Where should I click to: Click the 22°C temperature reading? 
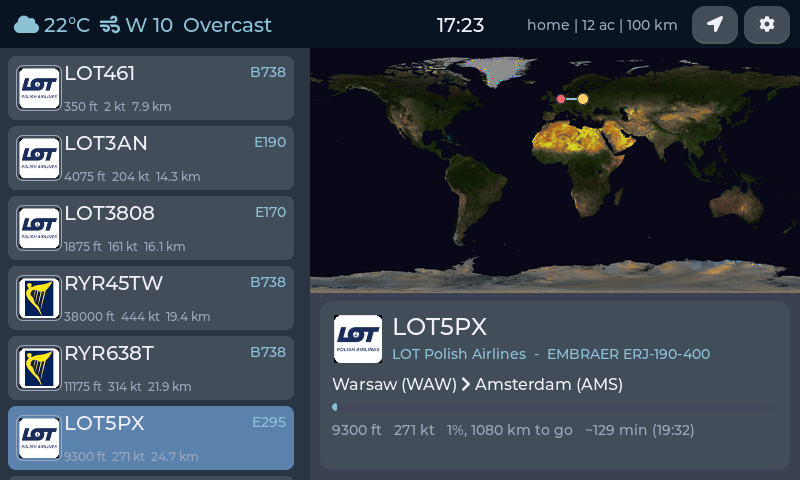click(x=67, y=25)
